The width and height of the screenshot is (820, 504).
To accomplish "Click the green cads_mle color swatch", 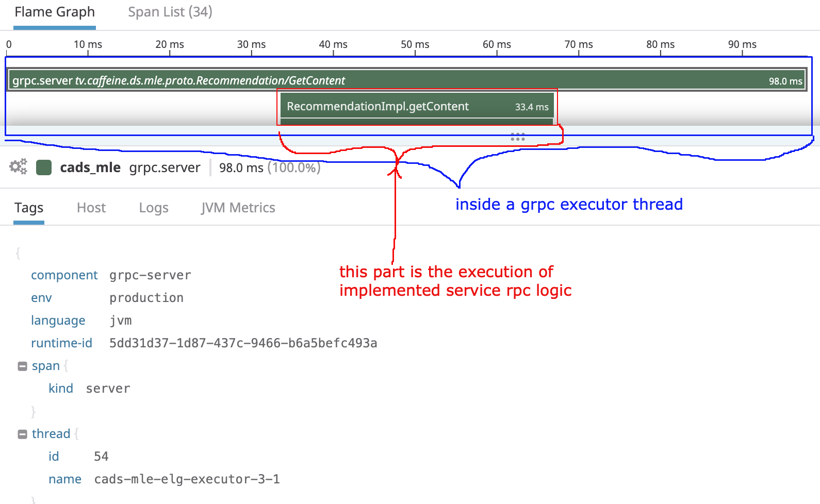I will (x=44, y=167).
